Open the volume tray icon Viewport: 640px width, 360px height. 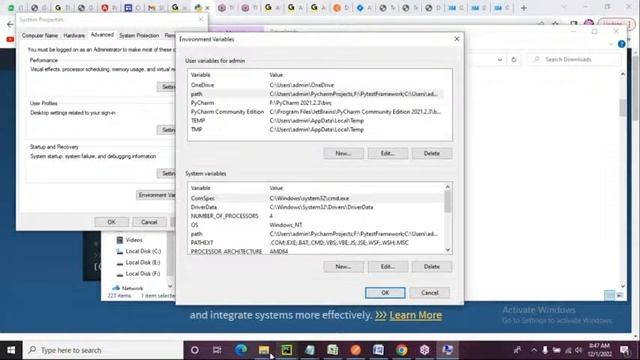click(578, 350)
